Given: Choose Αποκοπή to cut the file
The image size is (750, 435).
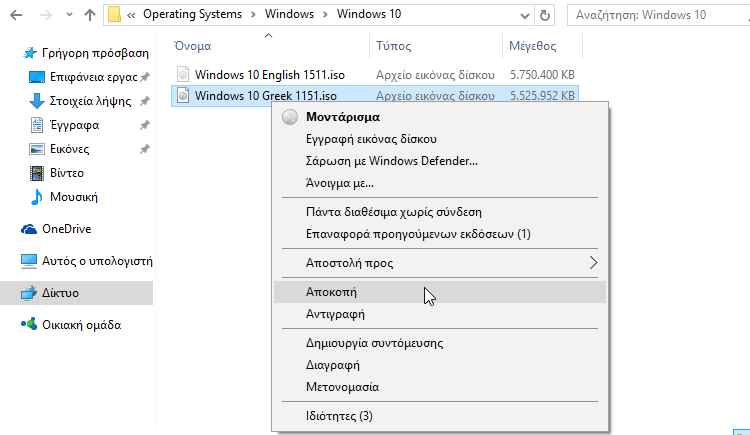Looking at the screenshot, I should point(440,292).
